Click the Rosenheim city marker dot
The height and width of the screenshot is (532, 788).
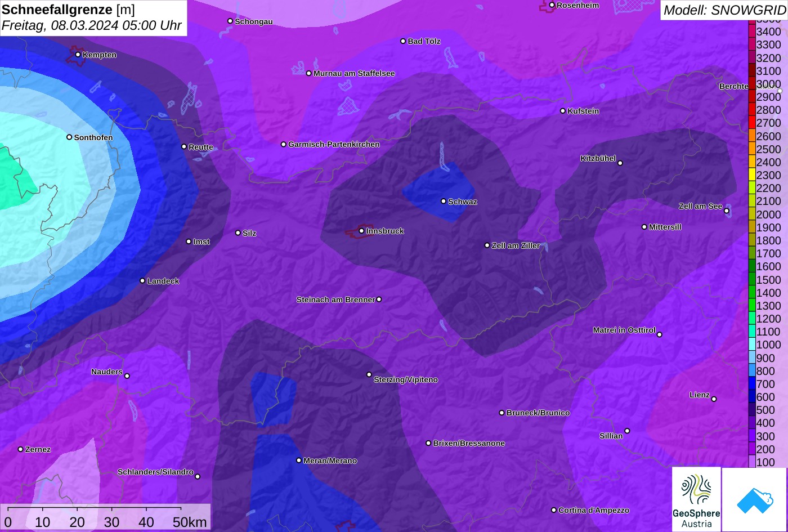coord(552,5)
